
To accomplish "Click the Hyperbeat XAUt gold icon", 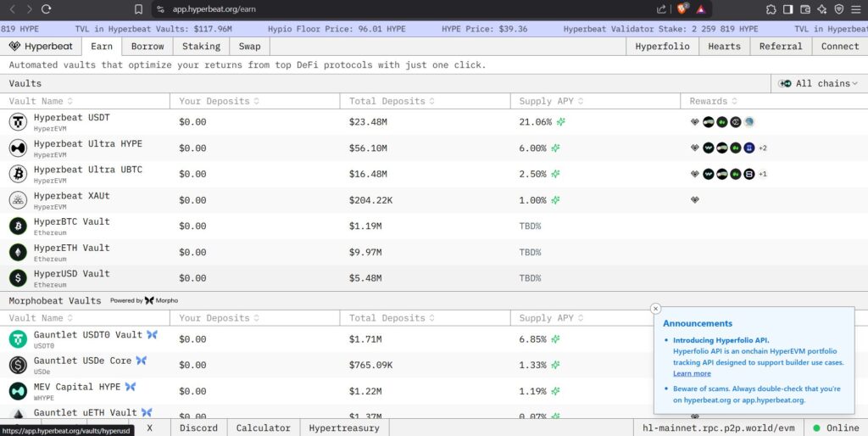I will pyautogui.click(x=18, y=200).
